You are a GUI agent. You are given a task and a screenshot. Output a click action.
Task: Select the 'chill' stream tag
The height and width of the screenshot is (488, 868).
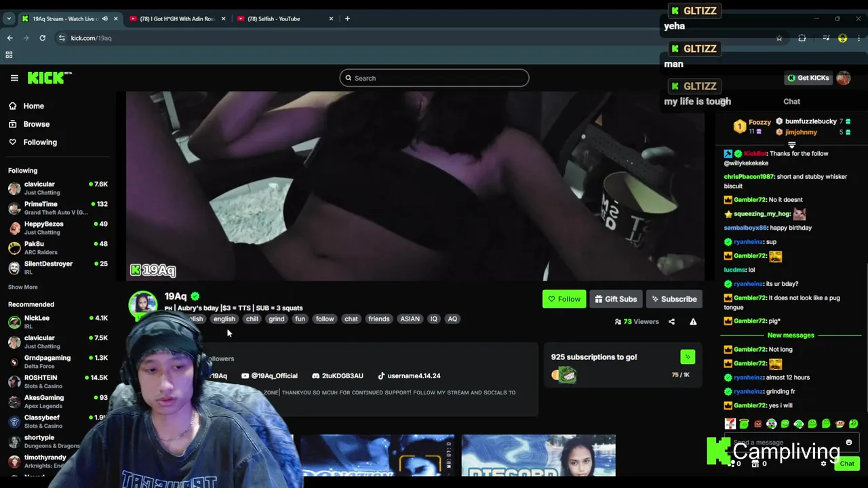pyautogui.click(x=252, y=319)
